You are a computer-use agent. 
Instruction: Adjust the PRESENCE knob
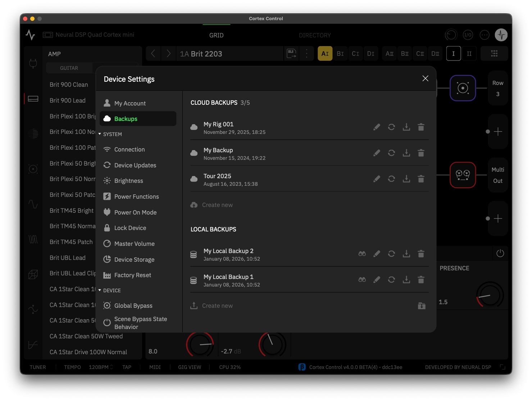(490, 295)
